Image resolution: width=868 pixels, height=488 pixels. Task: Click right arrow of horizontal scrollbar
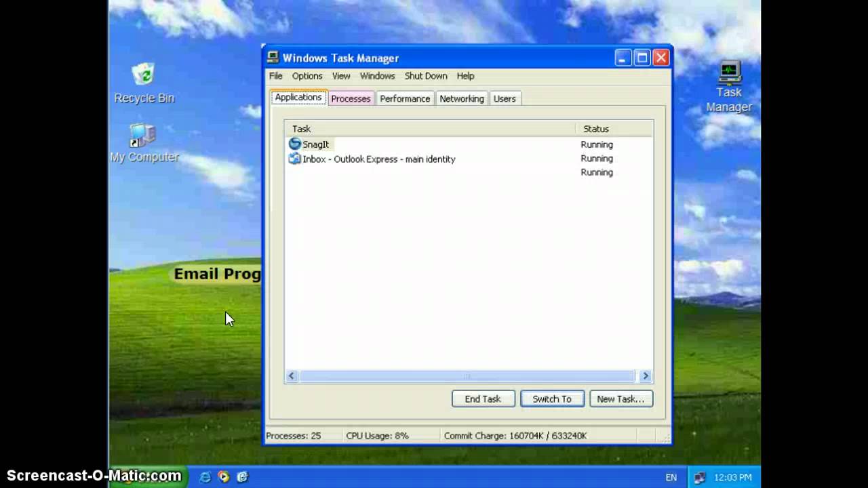645,376
